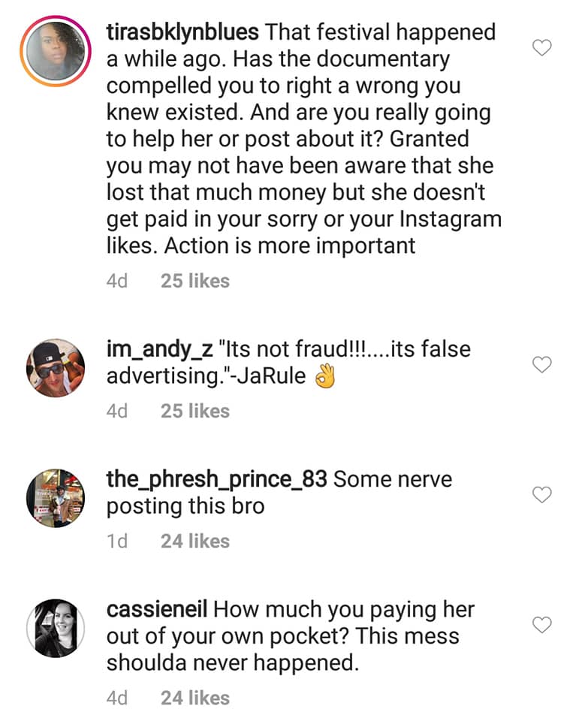Visit the_phresh_prince_83 username link

tap(217, 479)
